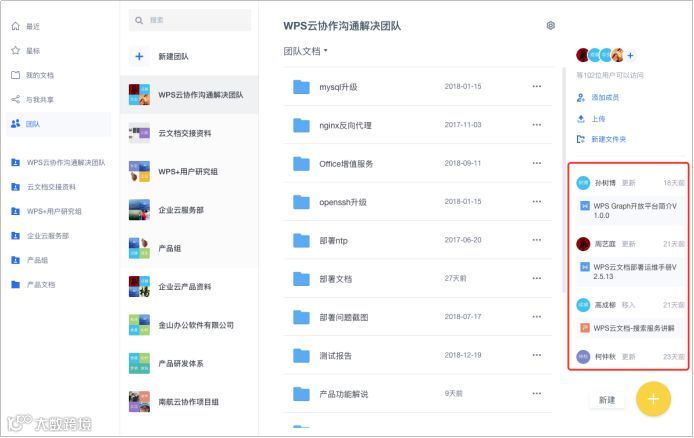The image size is (694, 438).
Task: Open the settings gear for the team
Action: click(x=551, y=26)
